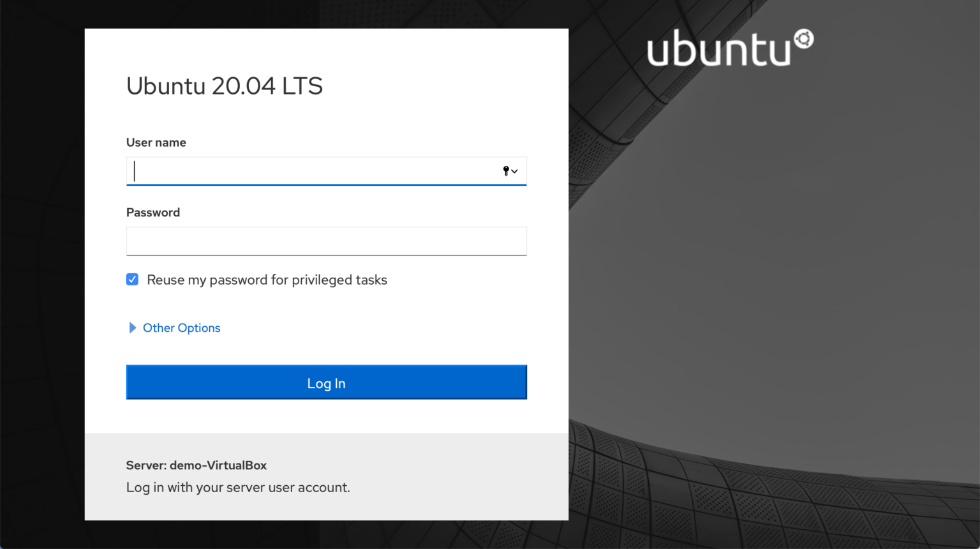Open the username field dropdown chevron
The height and width of the screenshot is (549, 980).
514,171
